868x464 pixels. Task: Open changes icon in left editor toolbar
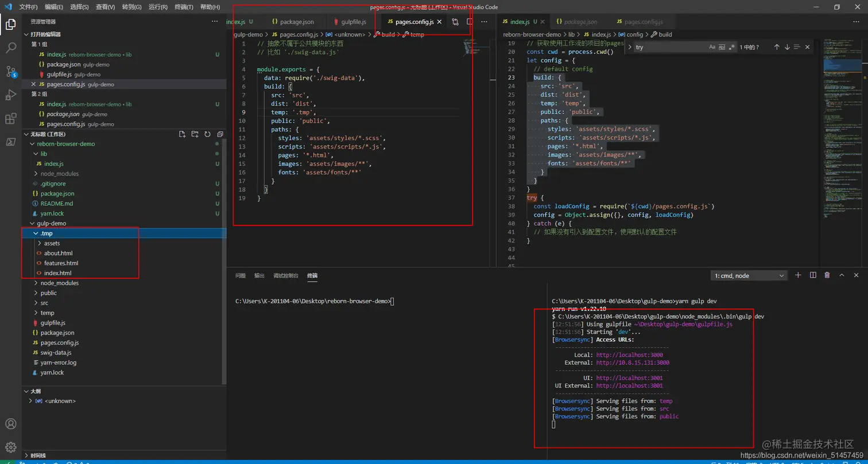pyautogui.click(x=455, y=22)
